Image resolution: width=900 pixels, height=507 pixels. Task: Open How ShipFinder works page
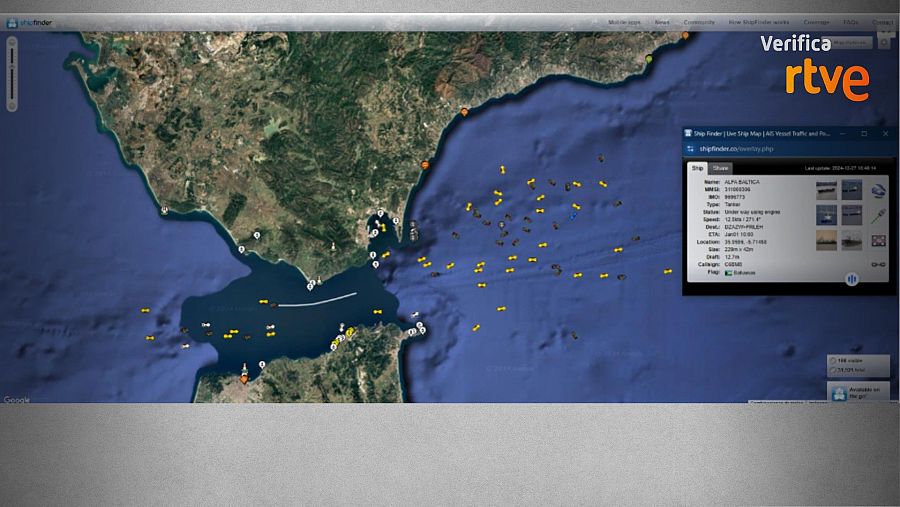tap(759, 22)
